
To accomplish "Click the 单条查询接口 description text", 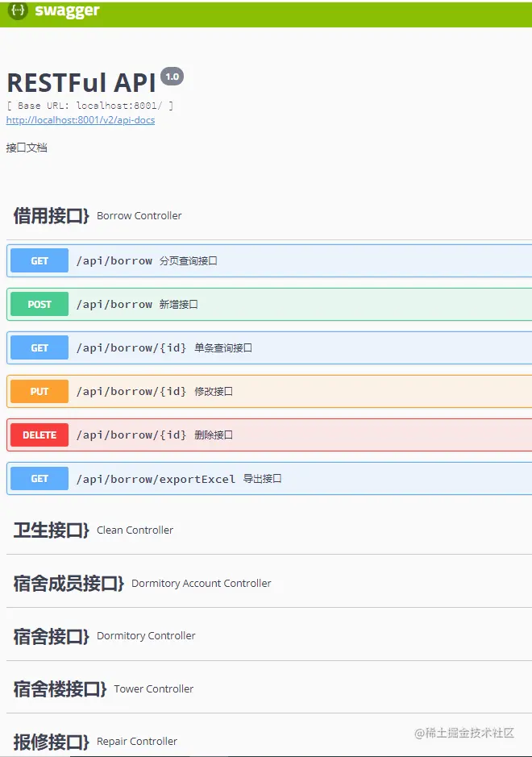I will click(x=223, y=347).
